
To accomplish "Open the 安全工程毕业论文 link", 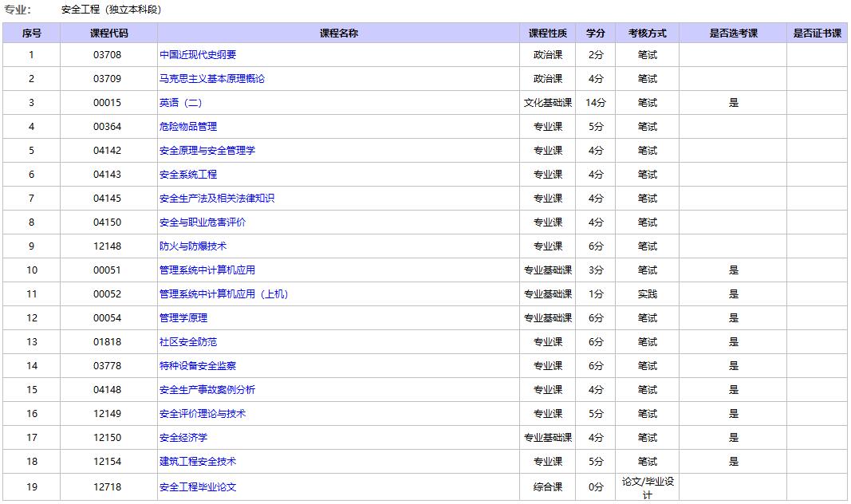I will [x=198, y=486].
